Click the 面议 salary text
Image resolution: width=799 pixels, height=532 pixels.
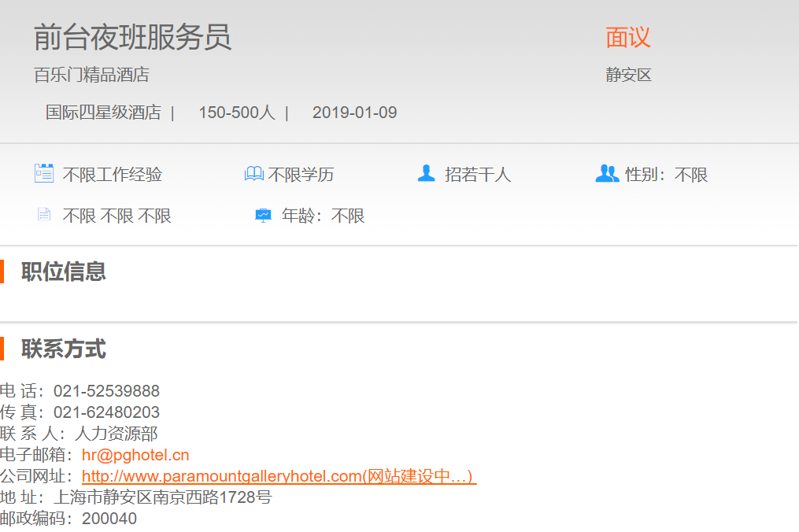628,37
